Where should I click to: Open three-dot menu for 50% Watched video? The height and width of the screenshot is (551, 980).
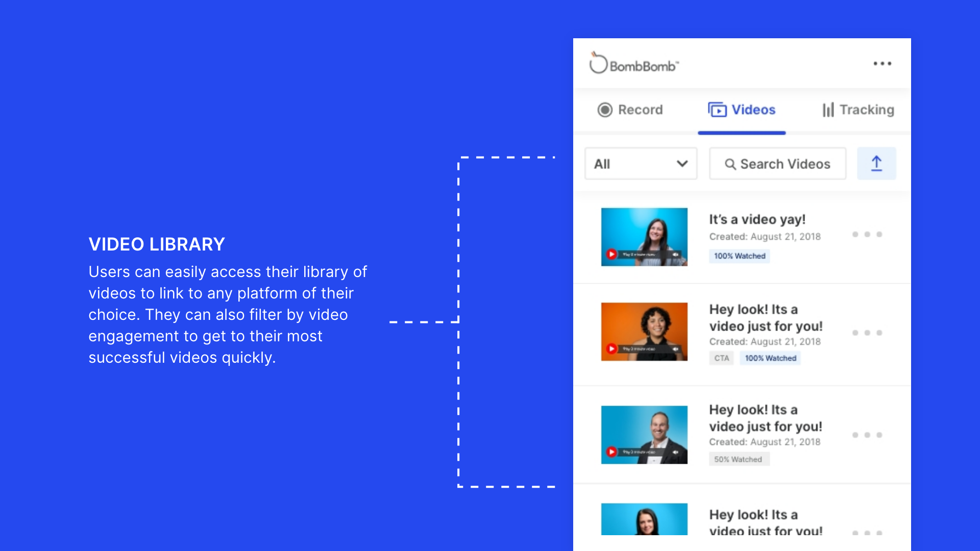(x=867, y=435)
